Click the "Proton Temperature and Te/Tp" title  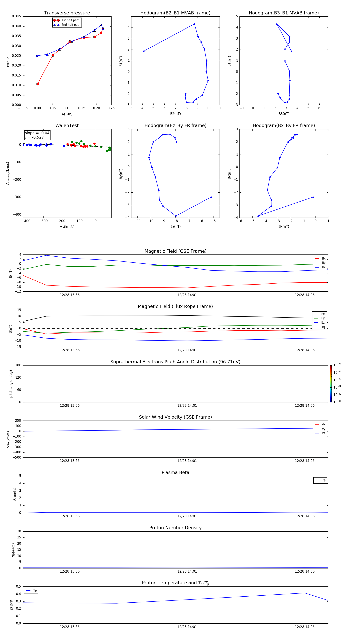coord(175,583)
